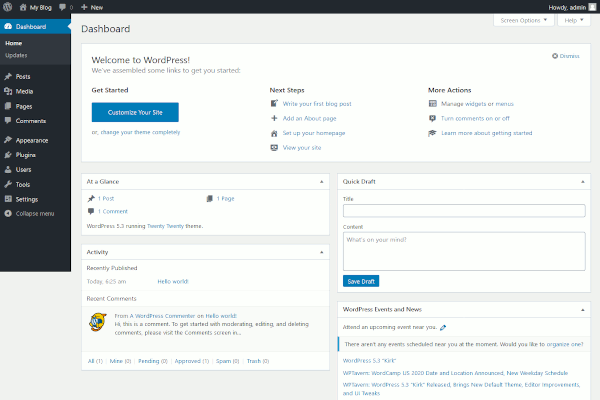The image size is (600, 400).
Task: Collapse the Quick Draft widget
Action: click(x=578, y=181)
